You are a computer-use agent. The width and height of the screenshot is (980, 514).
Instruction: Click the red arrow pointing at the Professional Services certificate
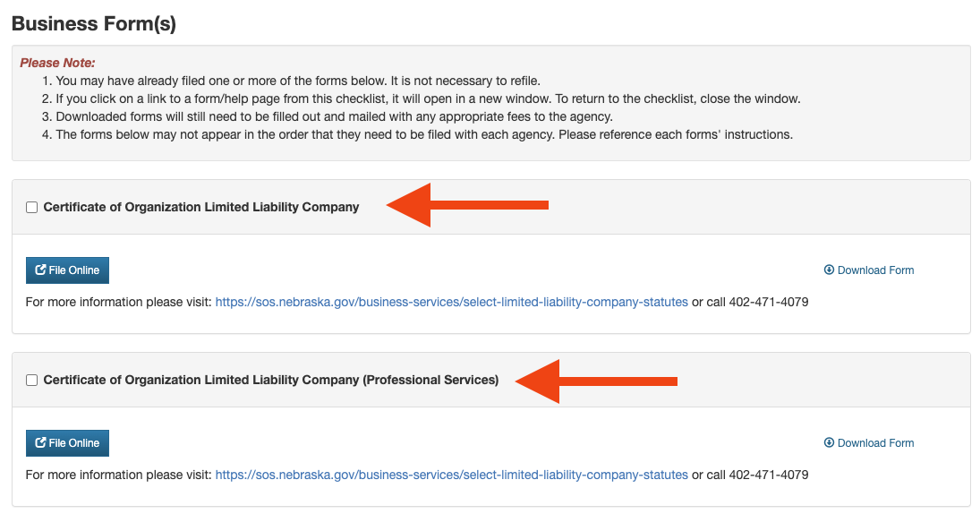tap(596, 381)
